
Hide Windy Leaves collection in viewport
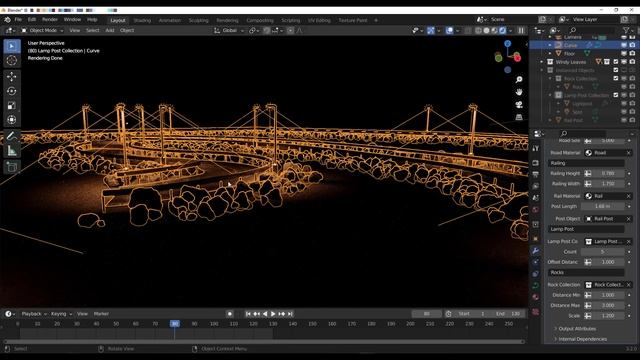[x=624, y=62]
